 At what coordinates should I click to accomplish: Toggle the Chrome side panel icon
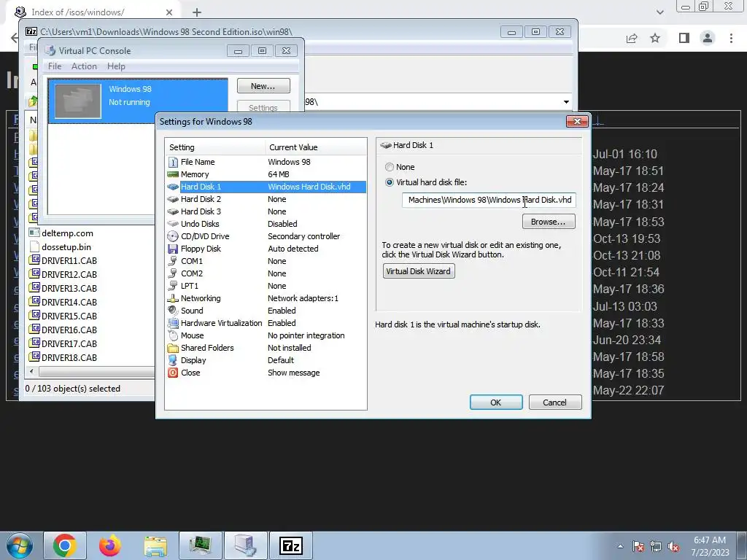(684, 38)
